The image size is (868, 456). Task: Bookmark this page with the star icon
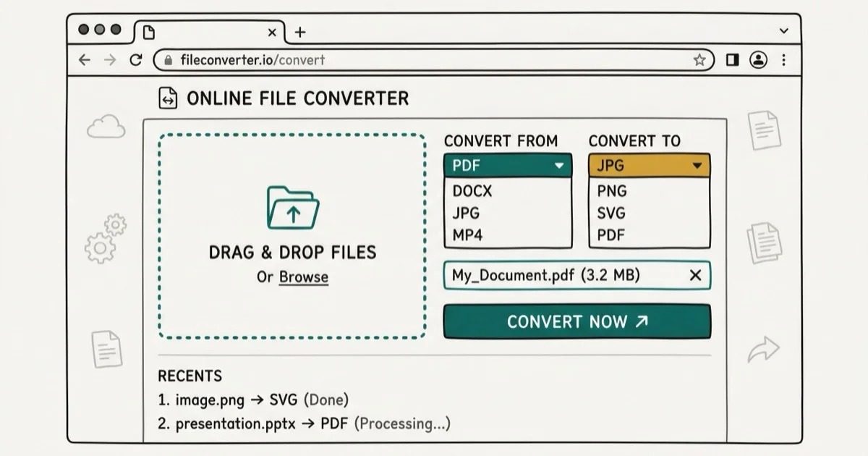click(x=699, y=60)
